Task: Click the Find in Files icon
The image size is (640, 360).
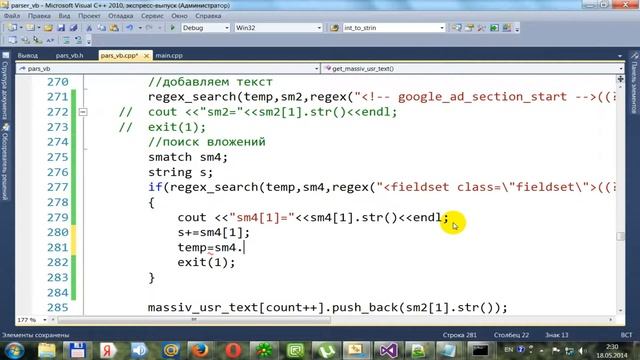Action: coord(334,28)
